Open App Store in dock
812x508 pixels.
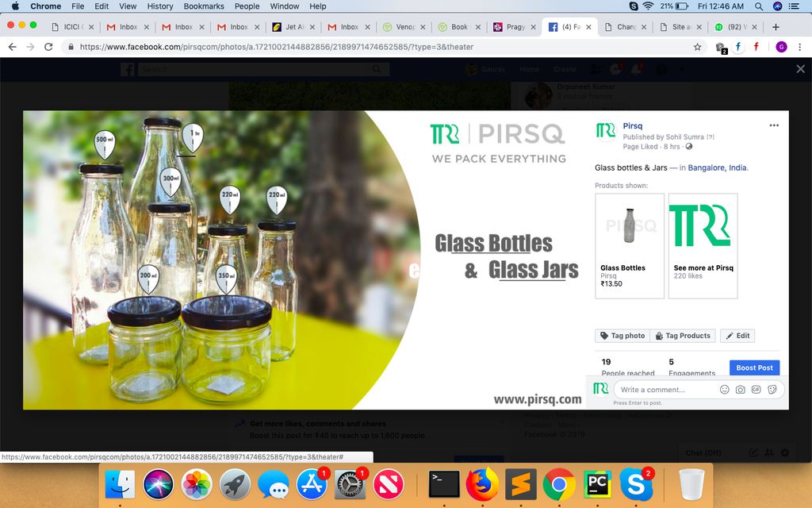click(x=311, y=485)
